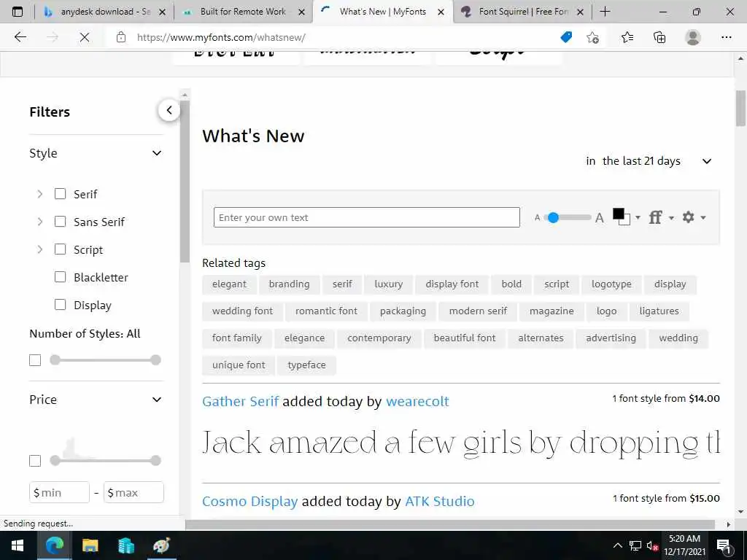Collapse the Filters sidebar arrow
747x560 pixels.
(x=169, y=111)
